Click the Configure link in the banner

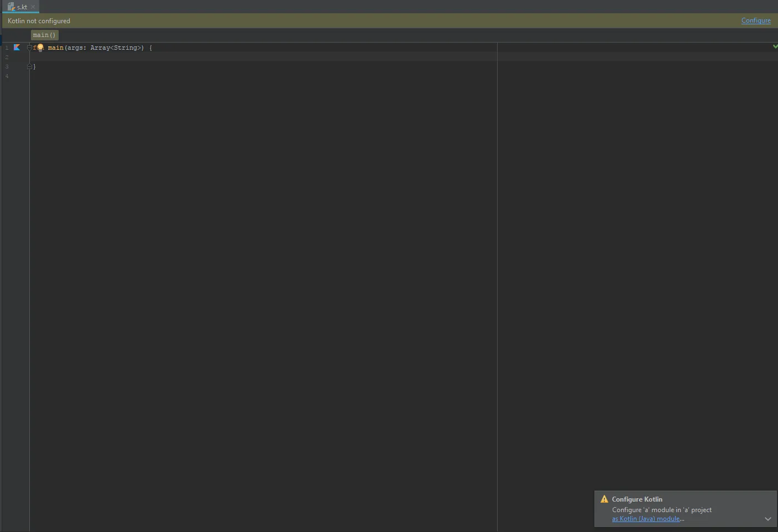point(756,20)
